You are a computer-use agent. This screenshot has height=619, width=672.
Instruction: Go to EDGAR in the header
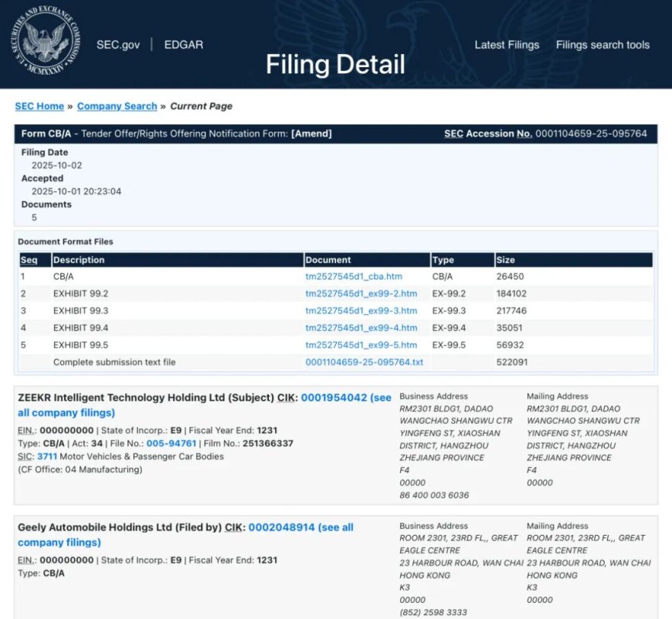pyautogui.click(x=183, y=45)
